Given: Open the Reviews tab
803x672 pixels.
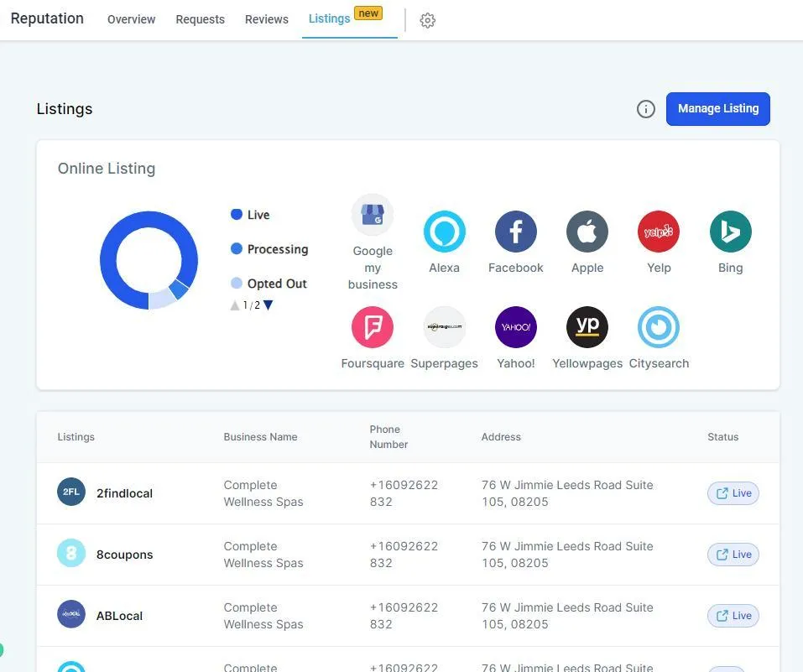Looking at the screenshot, I should click(x=267, y=19).
